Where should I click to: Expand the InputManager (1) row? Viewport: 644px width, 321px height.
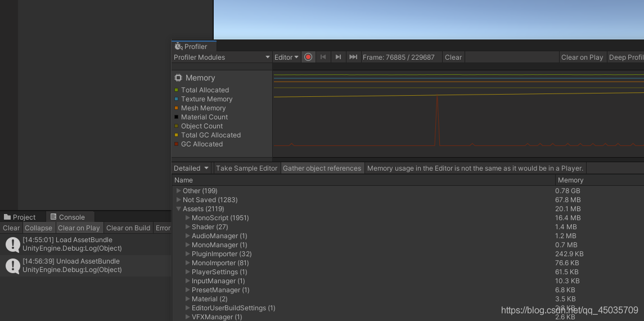[188, 281]
